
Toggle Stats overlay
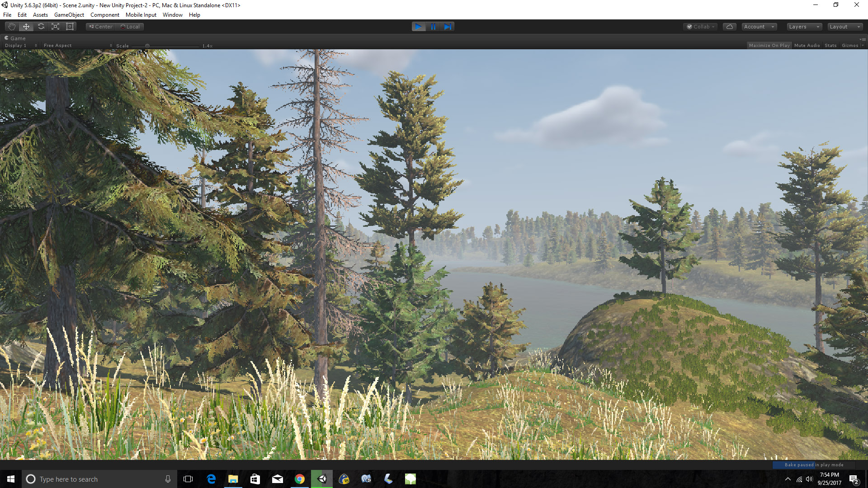(830, 46)
